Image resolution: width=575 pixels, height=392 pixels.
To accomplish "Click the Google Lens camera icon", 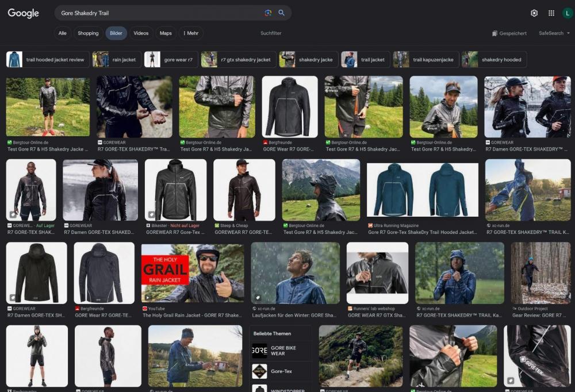I will [268, 13].
